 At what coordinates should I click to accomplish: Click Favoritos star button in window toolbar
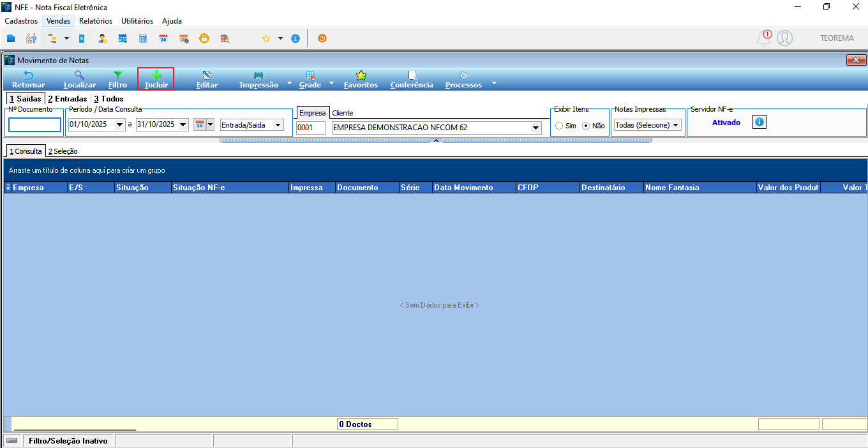click(361, 80)
